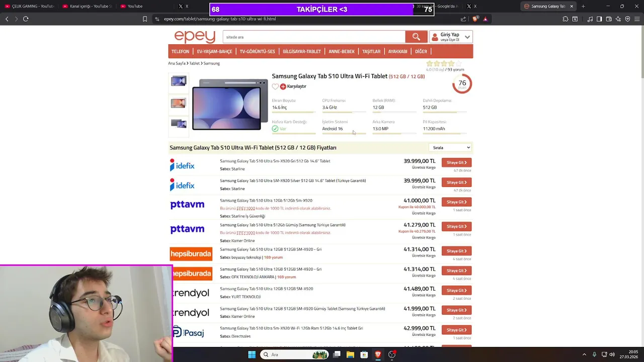Open the TELEFON category menu
Screen dimensions: 644x362
(180, 51)
